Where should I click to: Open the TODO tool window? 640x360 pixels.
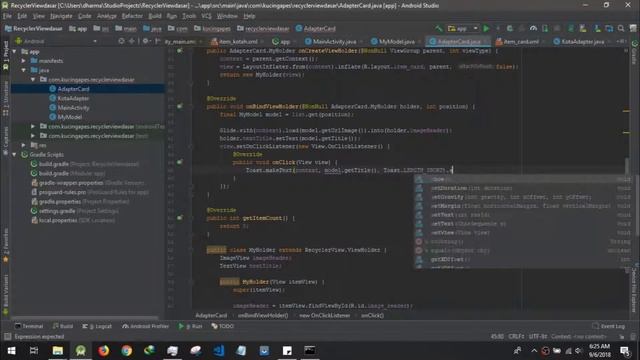click(x=222, y=326)
